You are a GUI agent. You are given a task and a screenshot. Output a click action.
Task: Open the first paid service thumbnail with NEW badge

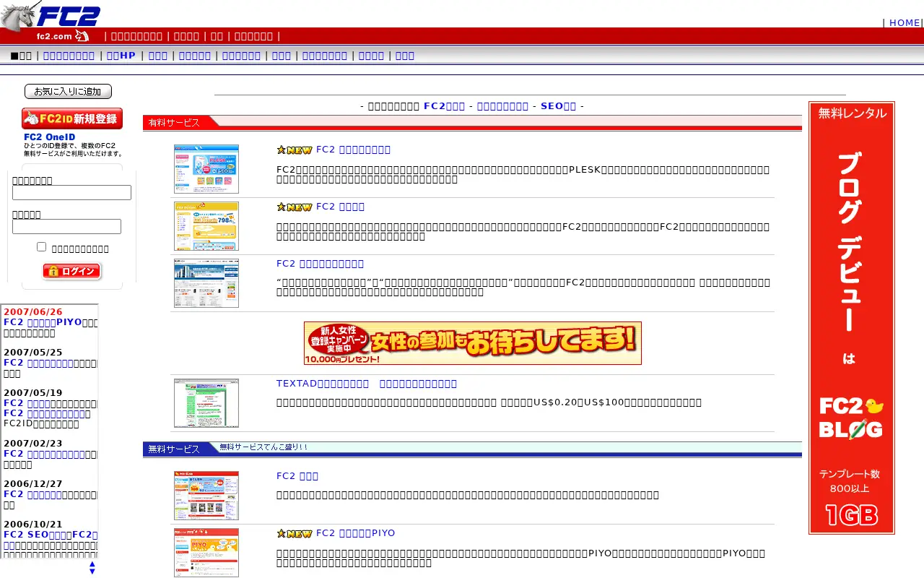(x=206, y=169)
